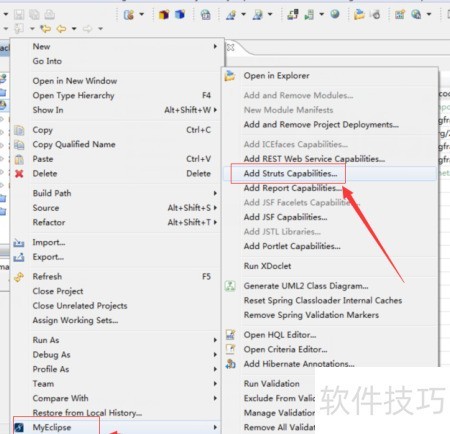
Task: Click the Delete red X icon
Action: 19,174
